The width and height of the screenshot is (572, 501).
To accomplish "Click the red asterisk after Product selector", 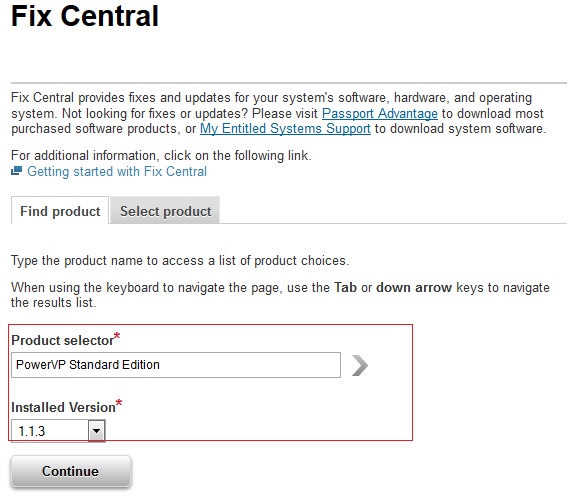I will pos(117,336).
